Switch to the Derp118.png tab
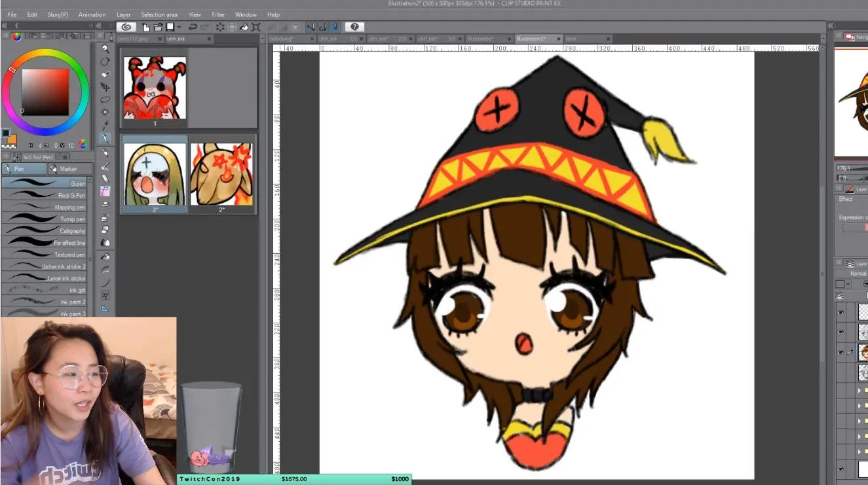Viewport: 868px width, 485px height. (140, 39)
